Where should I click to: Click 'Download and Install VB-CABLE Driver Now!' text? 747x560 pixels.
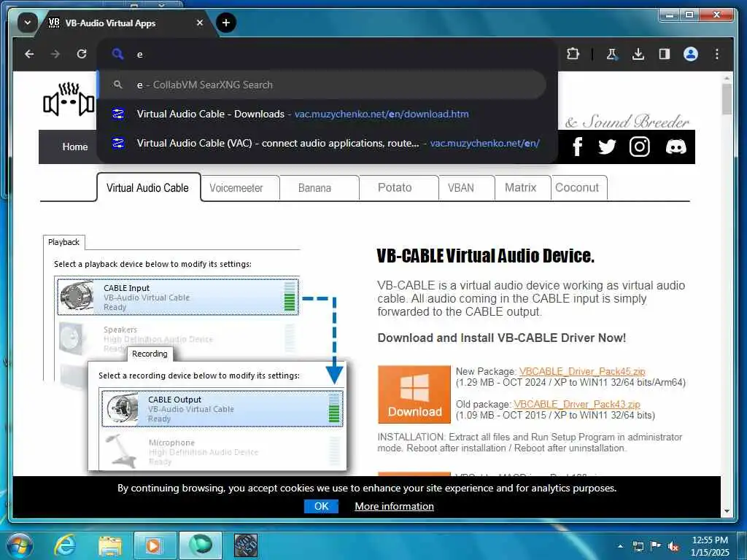tap(502, 338)
